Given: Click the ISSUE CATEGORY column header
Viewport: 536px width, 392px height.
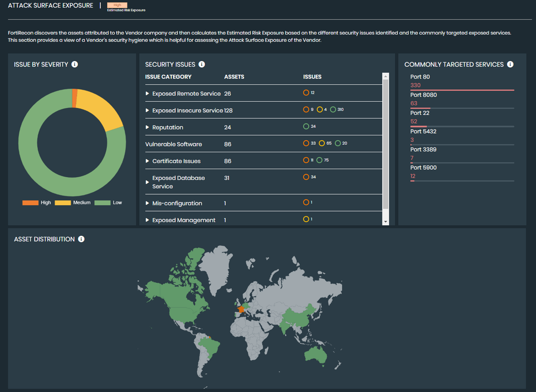Looking at the screenshot, I should tap(168, 77).
